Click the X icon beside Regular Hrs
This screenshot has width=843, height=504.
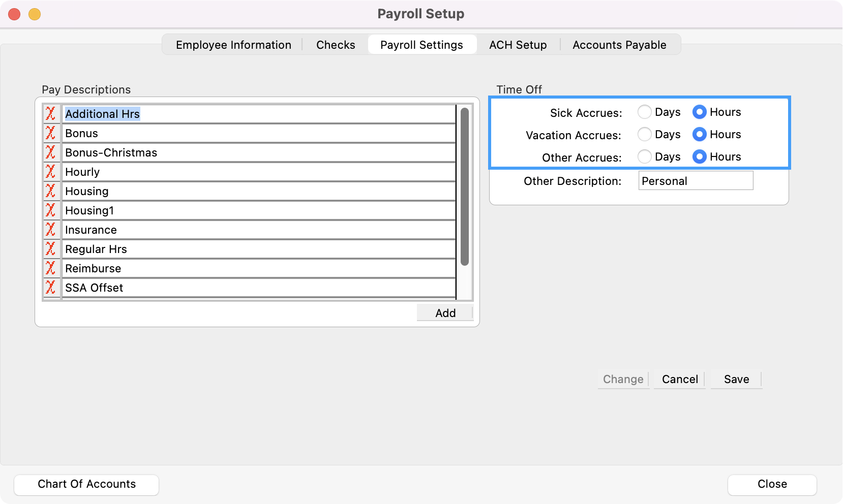tap(51, 249)
